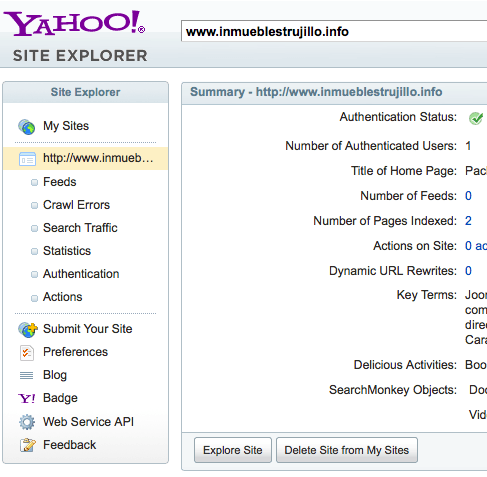Click the green Authentication Status checkmark

click(x=476, y=118)
